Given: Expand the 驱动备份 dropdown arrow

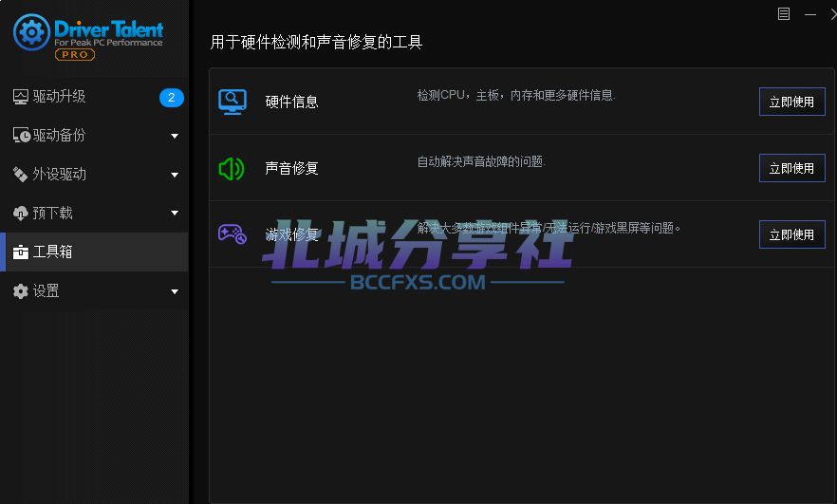Looking at the screenshot, I should 175,137.
